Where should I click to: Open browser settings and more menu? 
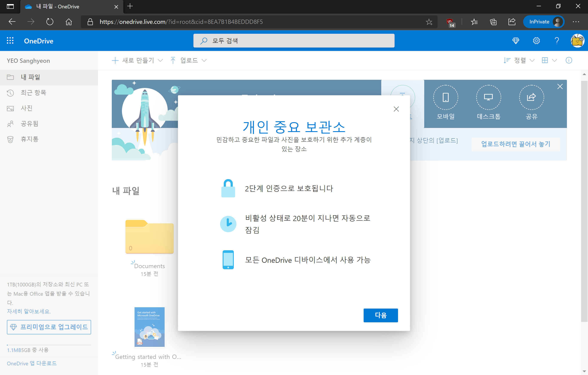coord(576,22)
